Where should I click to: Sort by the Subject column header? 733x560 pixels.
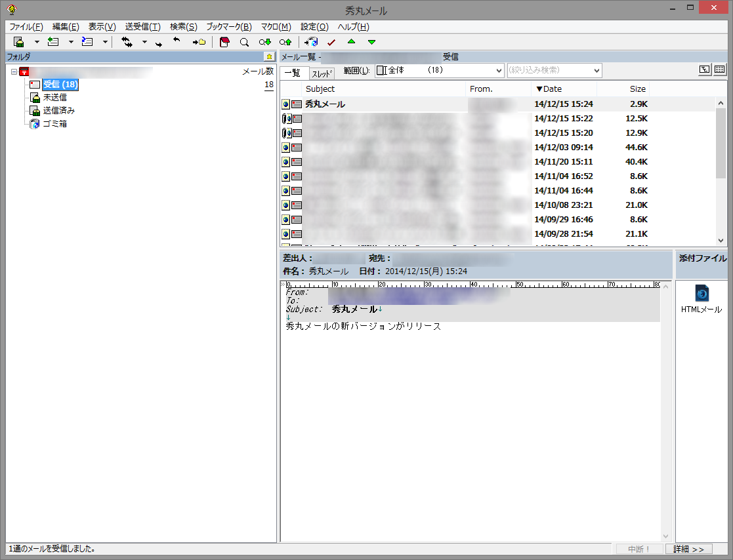pyautogui.click(x=384, y=89)
